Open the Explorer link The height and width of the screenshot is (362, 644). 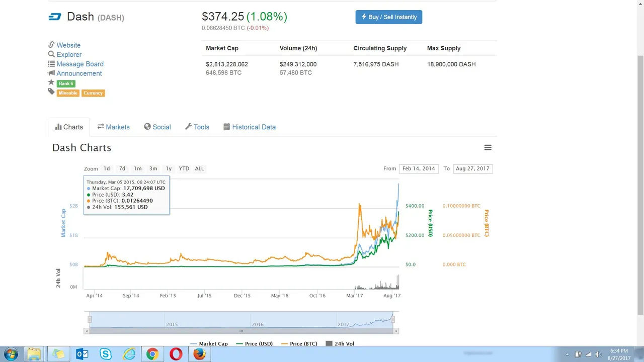(x=69, y=54)
